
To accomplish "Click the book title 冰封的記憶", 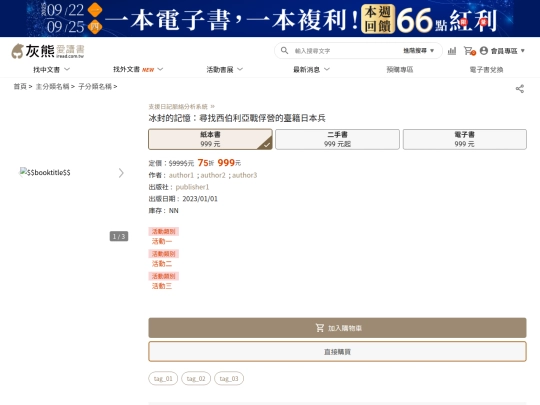I will tap(237, 118).
